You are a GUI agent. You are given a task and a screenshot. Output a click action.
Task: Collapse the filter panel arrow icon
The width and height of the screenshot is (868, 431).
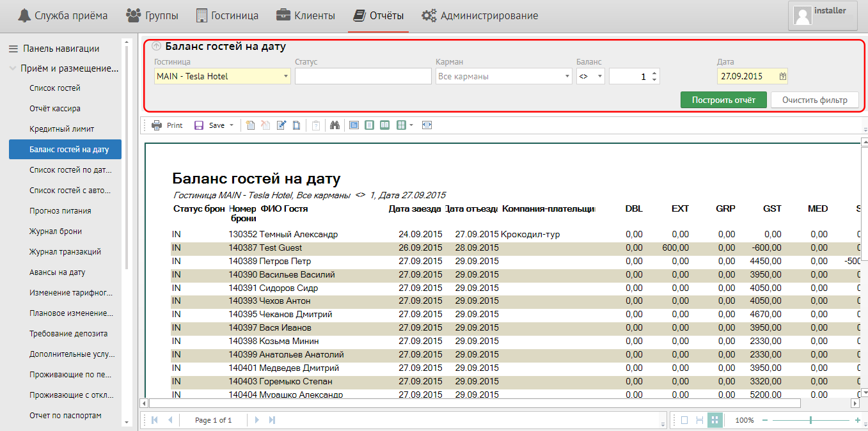point(157,47)
